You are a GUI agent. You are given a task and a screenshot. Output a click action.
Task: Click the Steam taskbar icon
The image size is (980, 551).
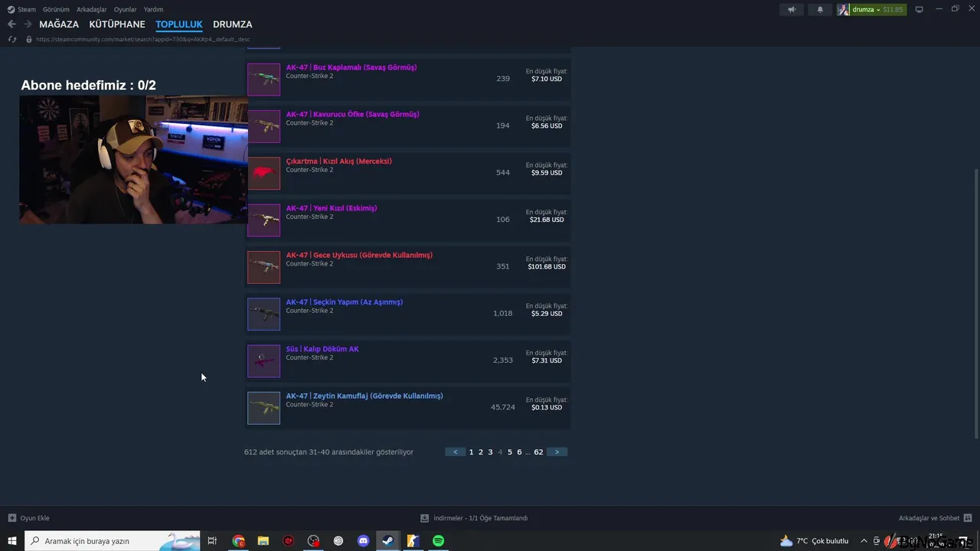tap(388, 541)
